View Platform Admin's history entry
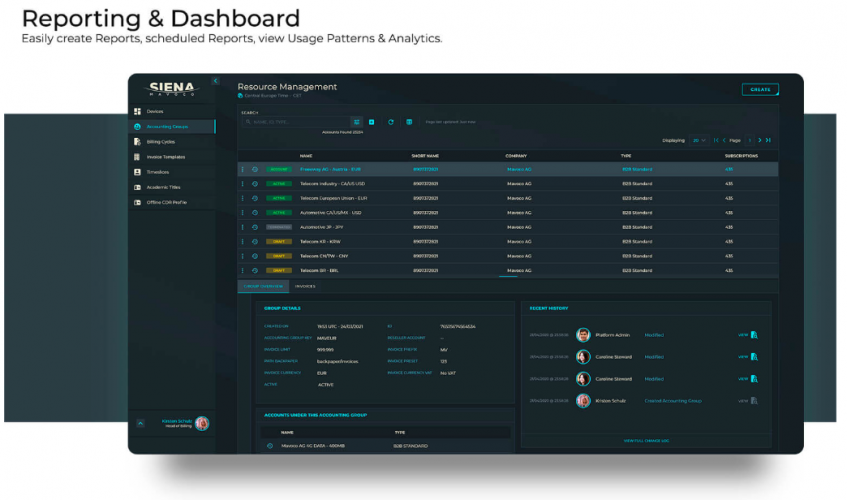 click(x=743, y=335)
